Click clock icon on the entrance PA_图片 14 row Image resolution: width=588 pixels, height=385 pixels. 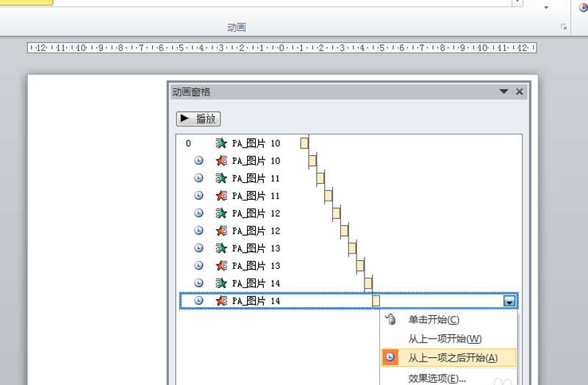click(x=198, y=283)
